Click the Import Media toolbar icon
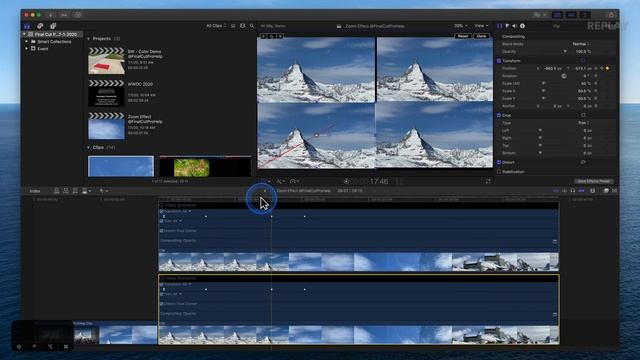The image size is (640, 360). tap(51, 15)
